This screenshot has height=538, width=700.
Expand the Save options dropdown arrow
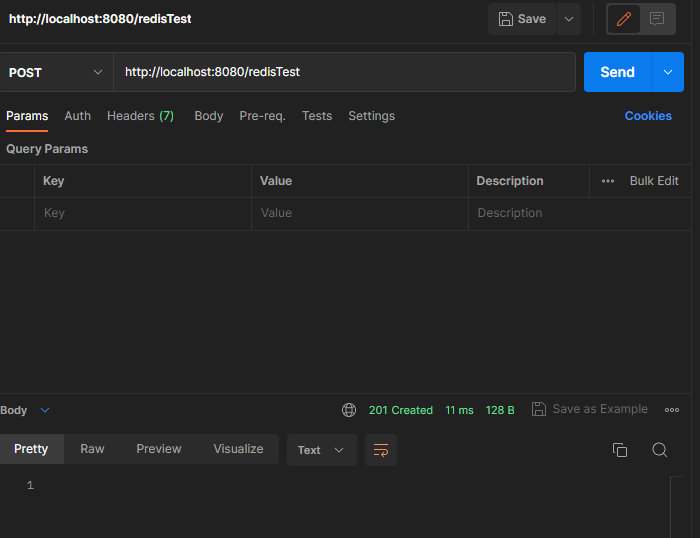point(569,19)
